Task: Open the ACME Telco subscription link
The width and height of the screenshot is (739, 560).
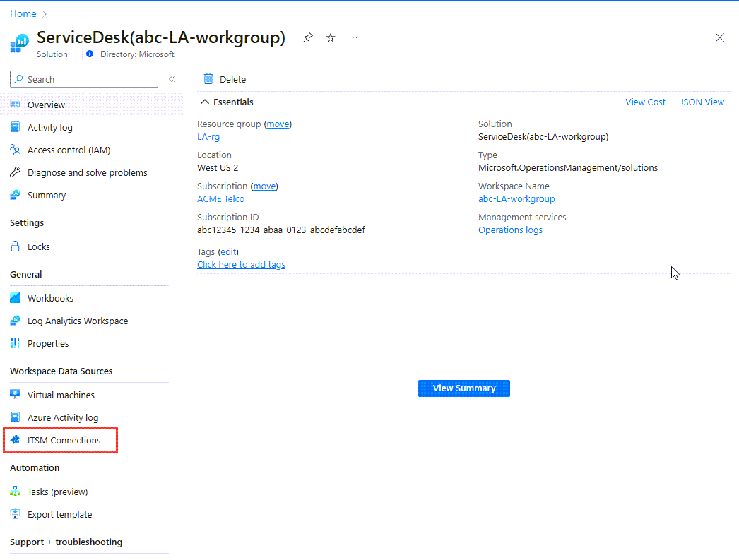Action: (x=220, y=198)
